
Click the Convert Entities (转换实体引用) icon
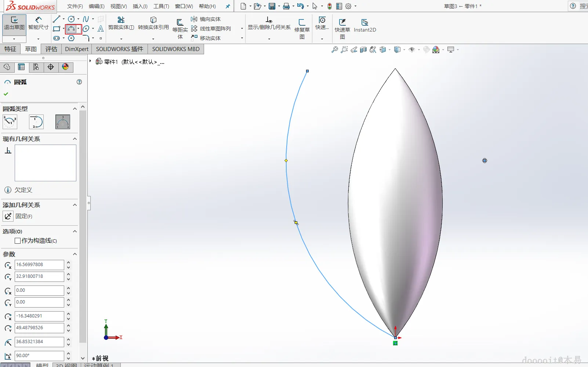coord(153,20)
